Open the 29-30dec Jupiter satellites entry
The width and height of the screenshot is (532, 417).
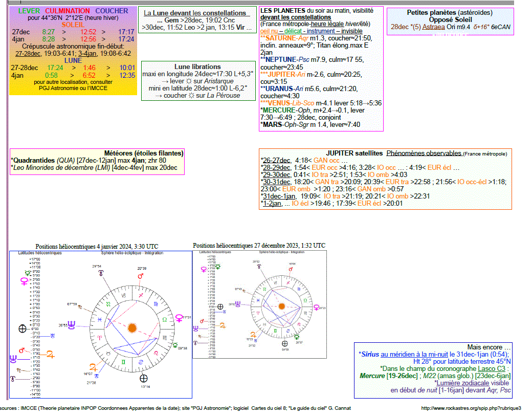276,175
